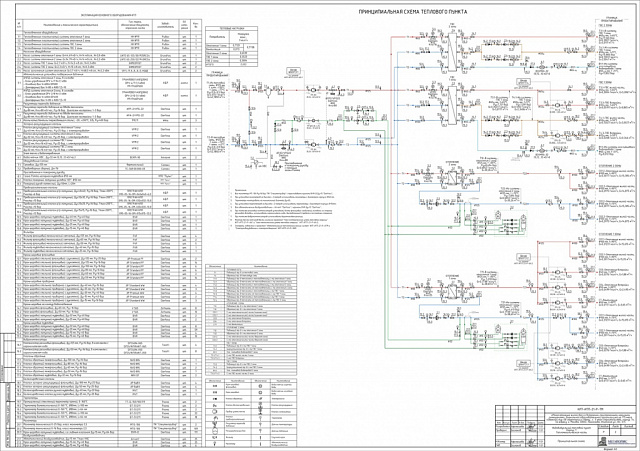Select the equipment specification table header row
Image resolution: width=640 pixels, height=451 pixels.
(109, 25)
